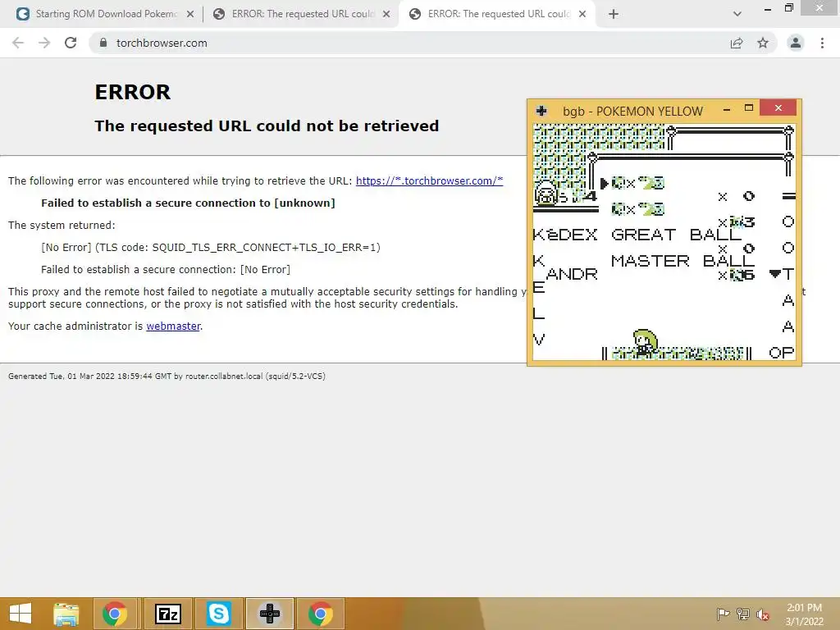Click the network tray icon
Viewport: 840px width, 630px height.
(x=743, y=614)
